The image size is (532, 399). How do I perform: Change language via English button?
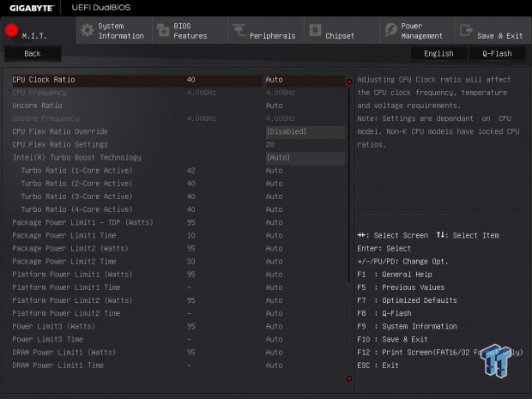point(438,53)
